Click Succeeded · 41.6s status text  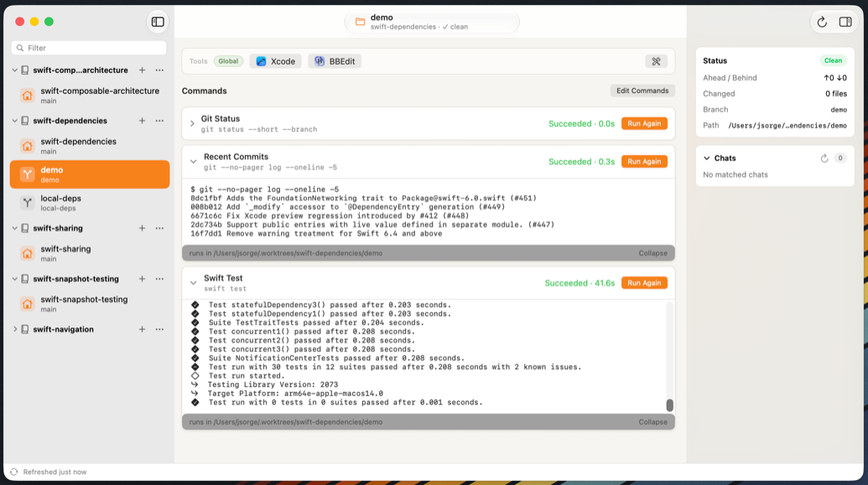(x=580, y=283)
